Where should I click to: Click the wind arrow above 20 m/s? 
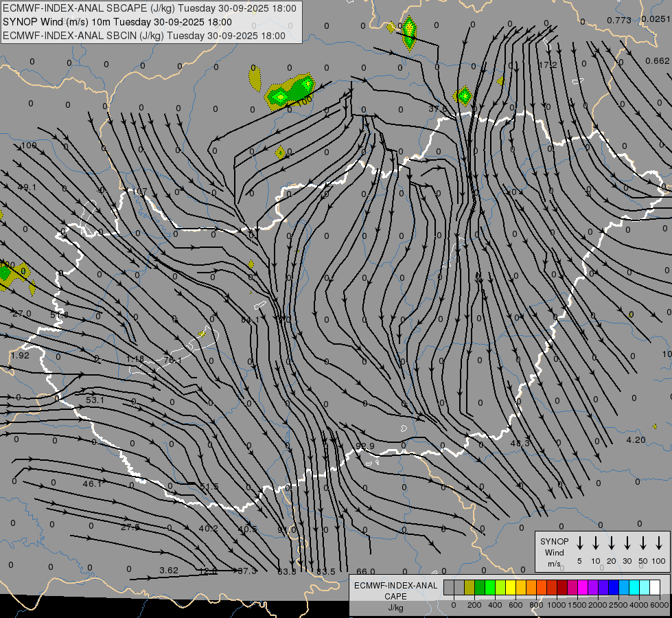611,543
